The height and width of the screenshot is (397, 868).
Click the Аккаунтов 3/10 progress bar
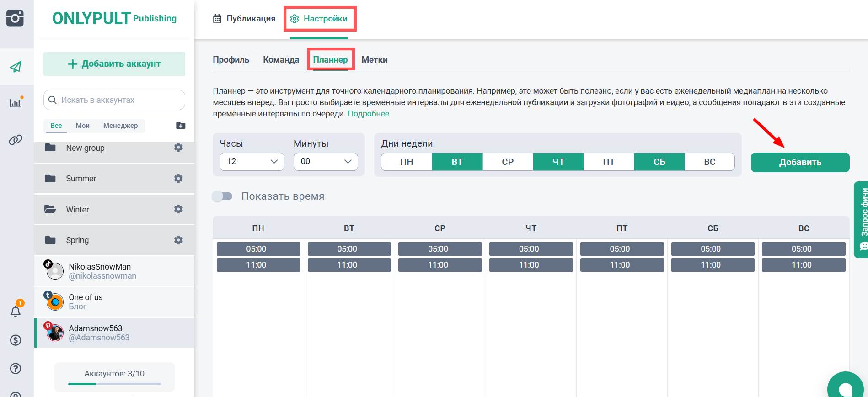coord(114,384)
